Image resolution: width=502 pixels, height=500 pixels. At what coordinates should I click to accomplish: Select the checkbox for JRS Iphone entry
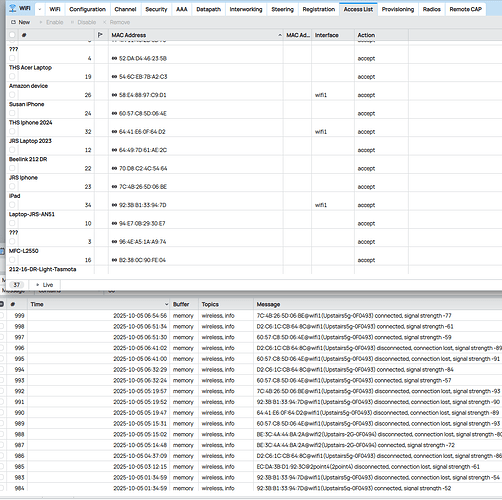click(12, 186)
